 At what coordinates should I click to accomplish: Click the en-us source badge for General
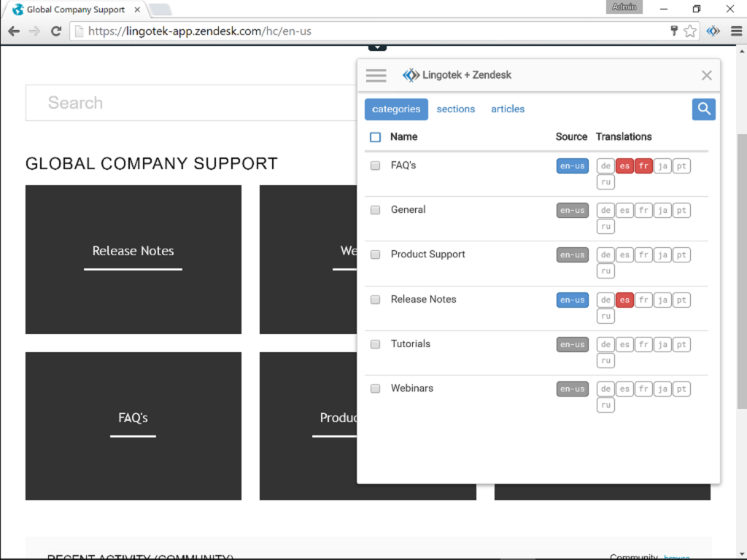572,211
